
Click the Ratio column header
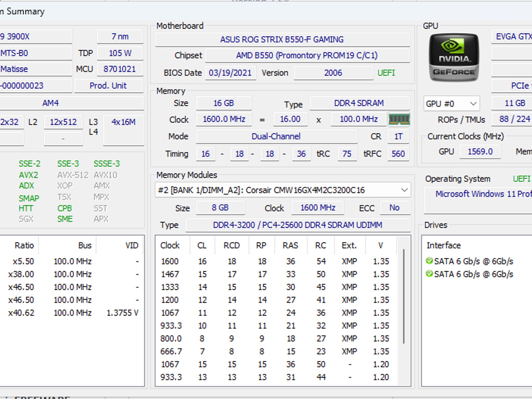click(x=24, y=245)
